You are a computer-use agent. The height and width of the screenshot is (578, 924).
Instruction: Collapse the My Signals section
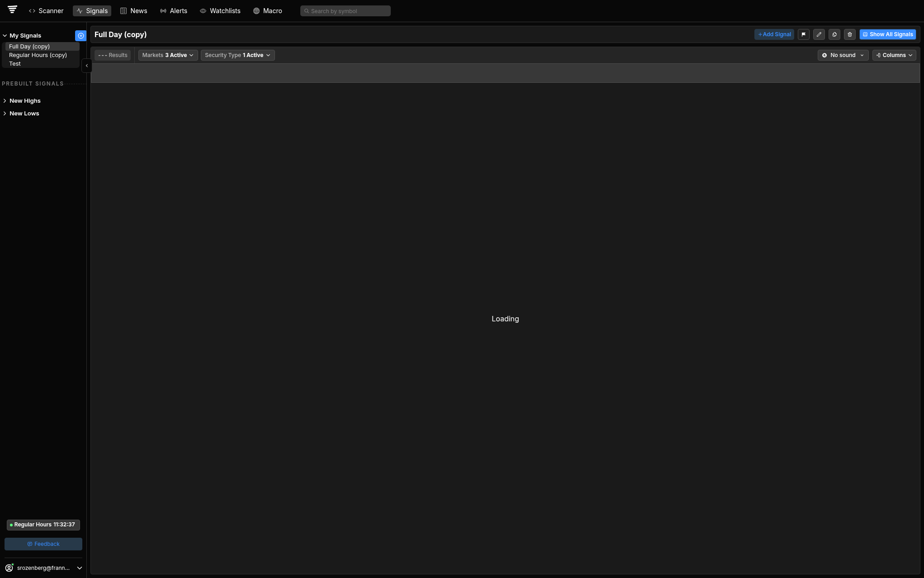pos(5,36)
